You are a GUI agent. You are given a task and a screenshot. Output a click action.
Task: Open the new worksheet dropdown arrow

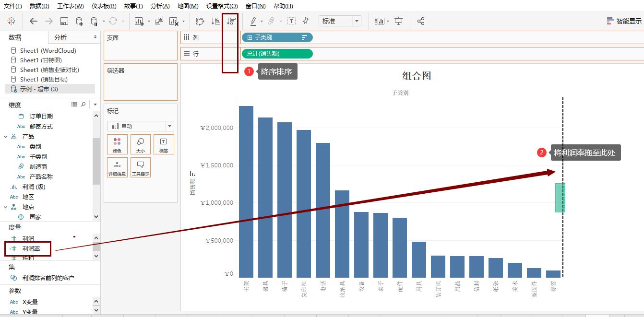coord(149,21)
